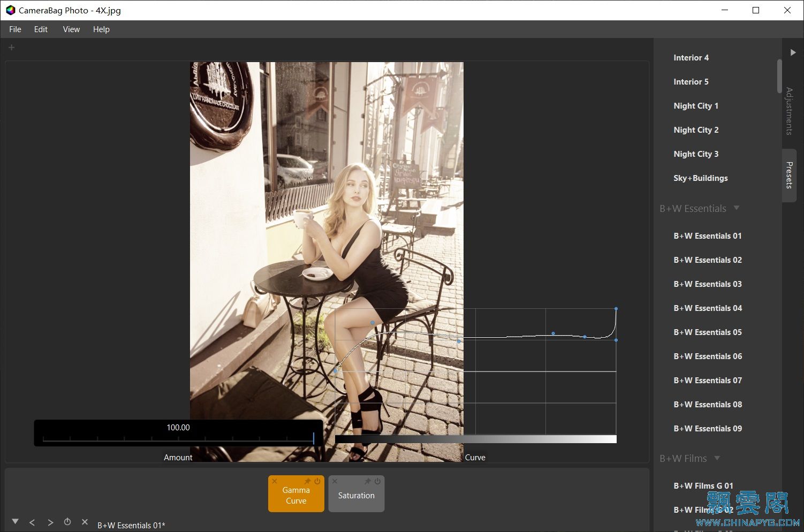Choose B+W Essentials 08 preset

pyautogui.click(x=708, y=405)
